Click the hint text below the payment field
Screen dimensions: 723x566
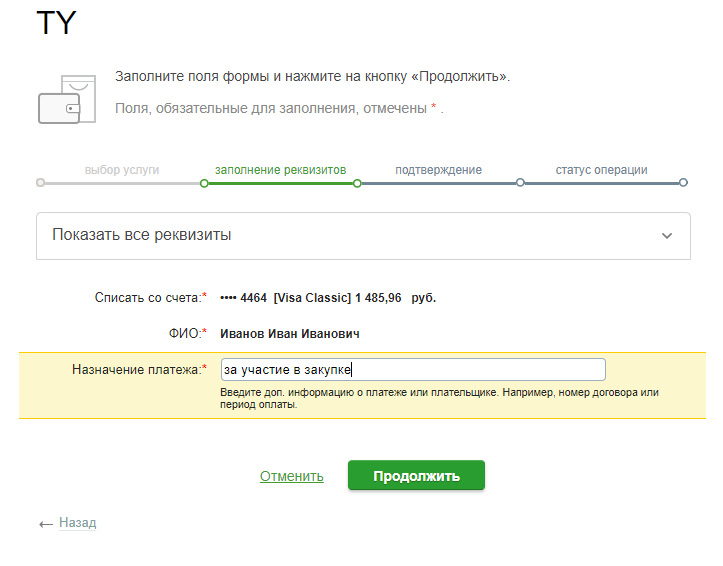439,398
